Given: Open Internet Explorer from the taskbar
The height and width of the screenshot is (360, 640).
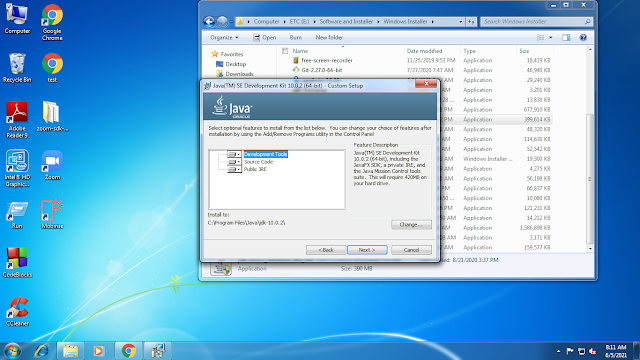Looking at the screenshot, I should coord(41,351).
